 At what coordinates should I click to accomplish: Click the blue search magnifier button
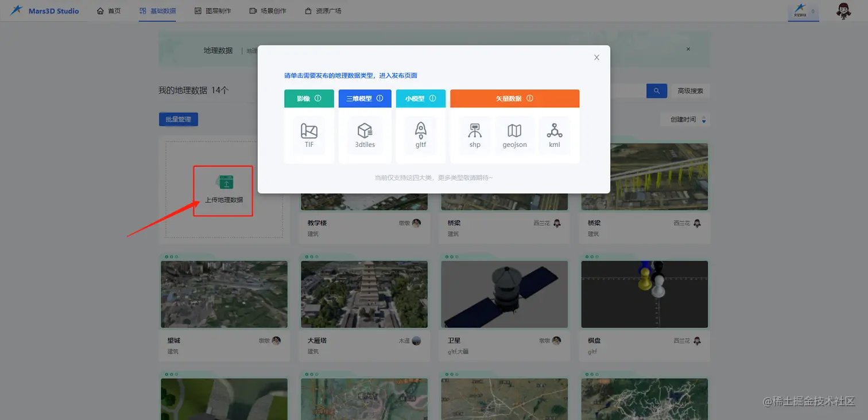(657, 91)
